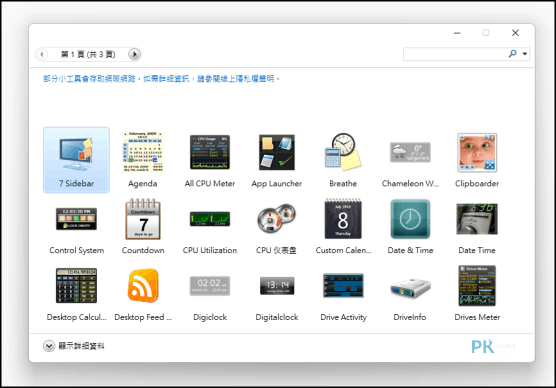Choose the Drives Meter gadget

[x=477, y=286]
